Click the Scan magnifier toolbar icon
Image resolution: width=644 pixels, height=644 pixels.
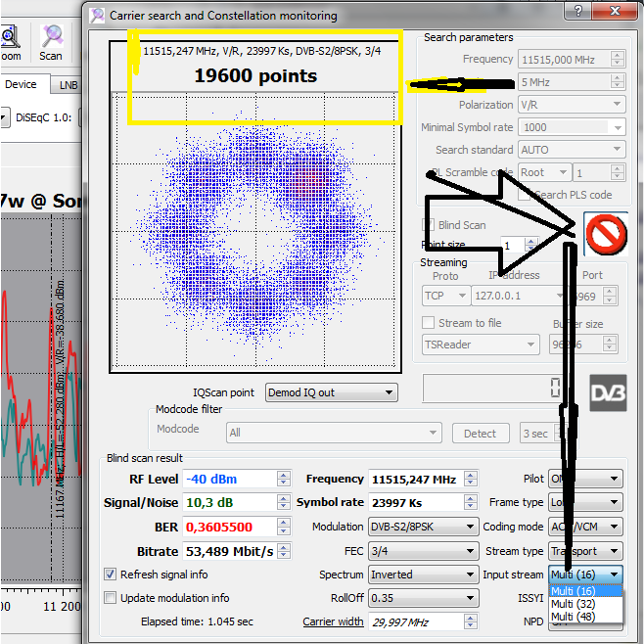pyautogui.click(x=51, y=39)
